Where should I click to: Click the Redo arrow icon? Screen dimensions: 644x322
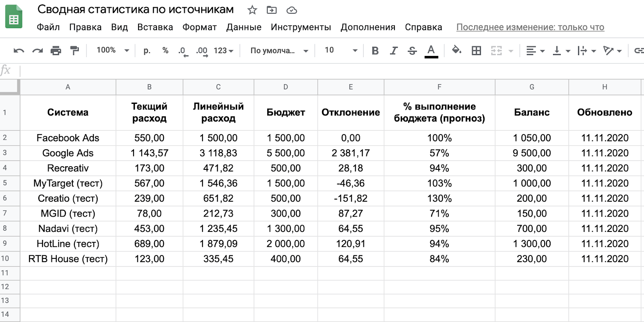click(37, 50)
